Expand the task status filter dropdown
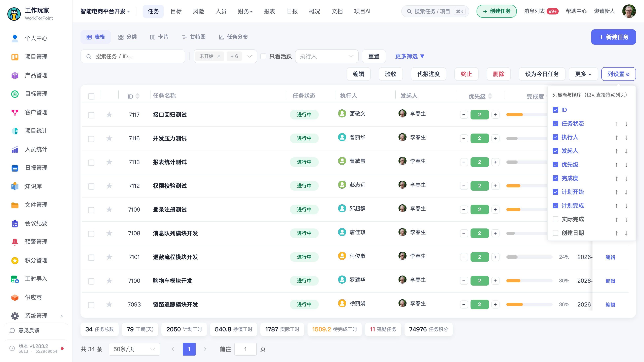644x362 pixels. coord(249,56)
